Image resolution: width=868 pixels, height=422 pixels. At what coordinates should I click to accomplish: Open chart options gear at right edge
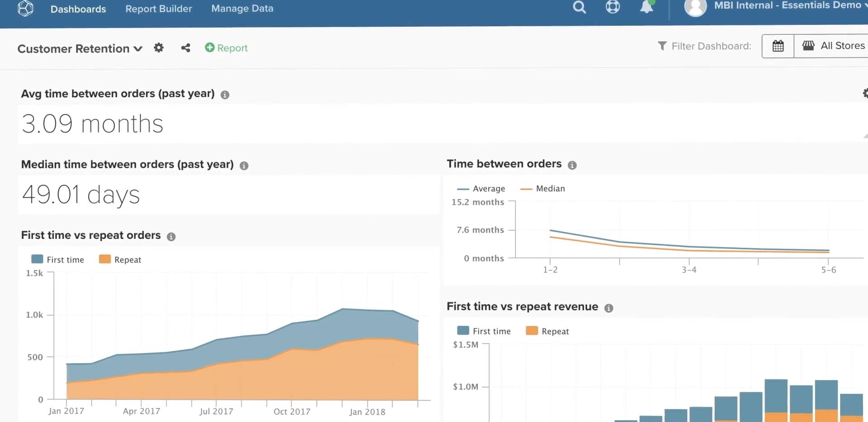(865, 93)
